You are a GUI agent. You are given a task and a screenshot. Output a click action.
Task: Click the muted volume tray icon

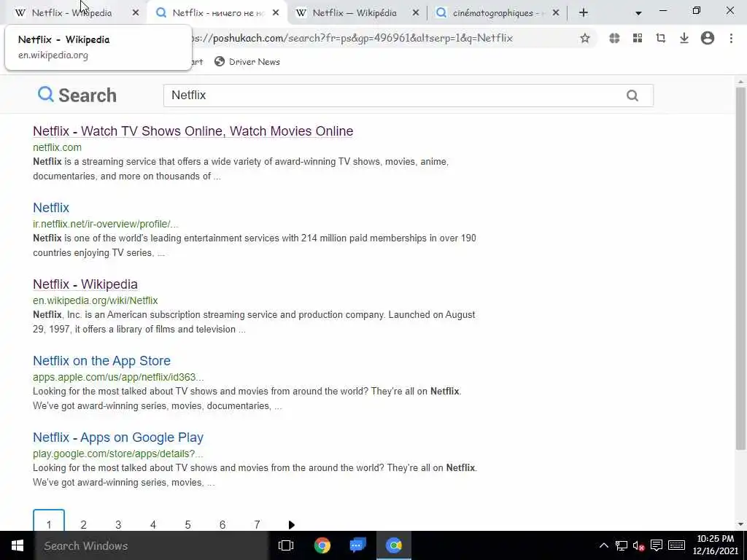pos(638,545)
